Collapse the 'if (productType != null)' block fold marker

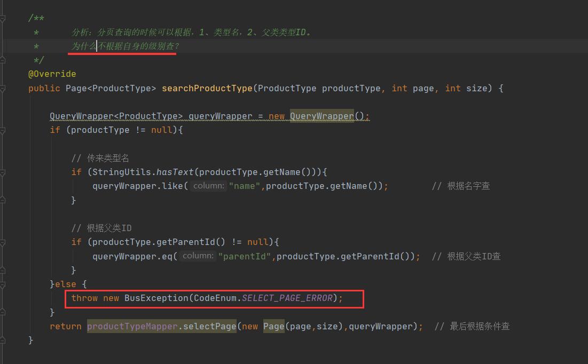coord(3,130)
